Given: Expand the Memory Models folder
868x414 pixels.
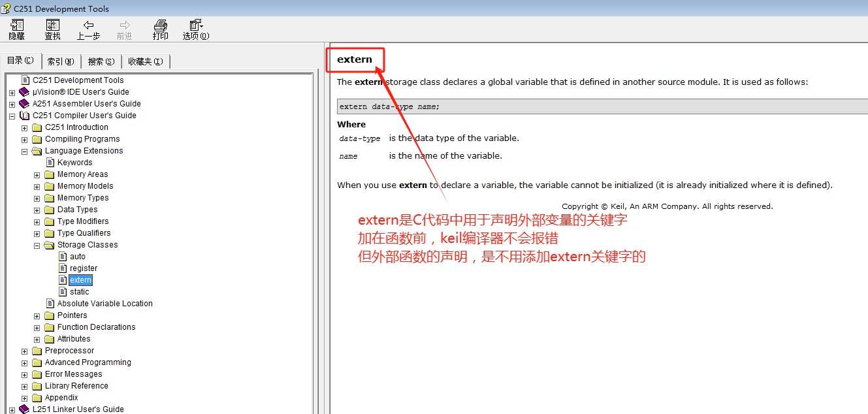Looking at the screenshot, I should [37, 186].
